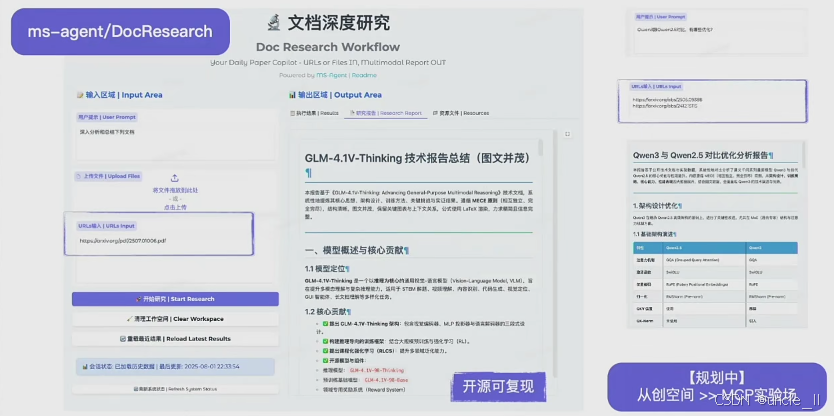Image resolution: width=834 pixels, height=416 pixels.
Task: Click the right-side URLs Input preview card
Action: point(712,101)
